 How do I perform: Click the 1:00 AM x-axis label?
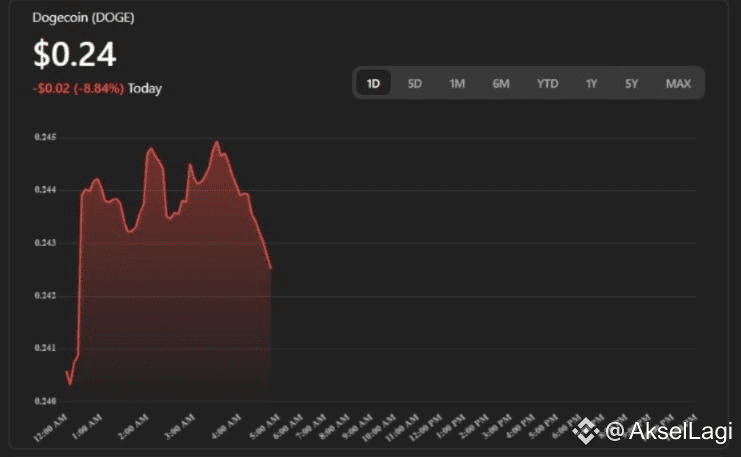click(x=87, y=427)
